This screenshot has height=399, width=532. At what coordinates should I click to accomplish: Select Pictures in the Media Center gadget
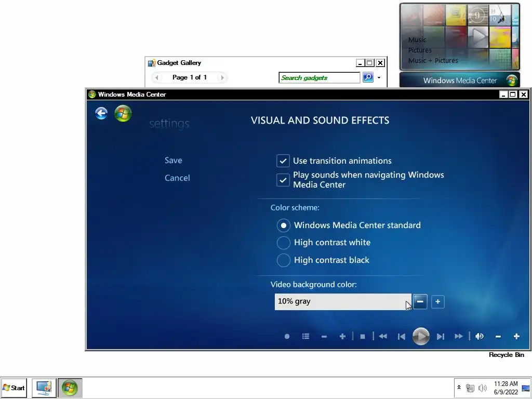[x=420, y=50]
